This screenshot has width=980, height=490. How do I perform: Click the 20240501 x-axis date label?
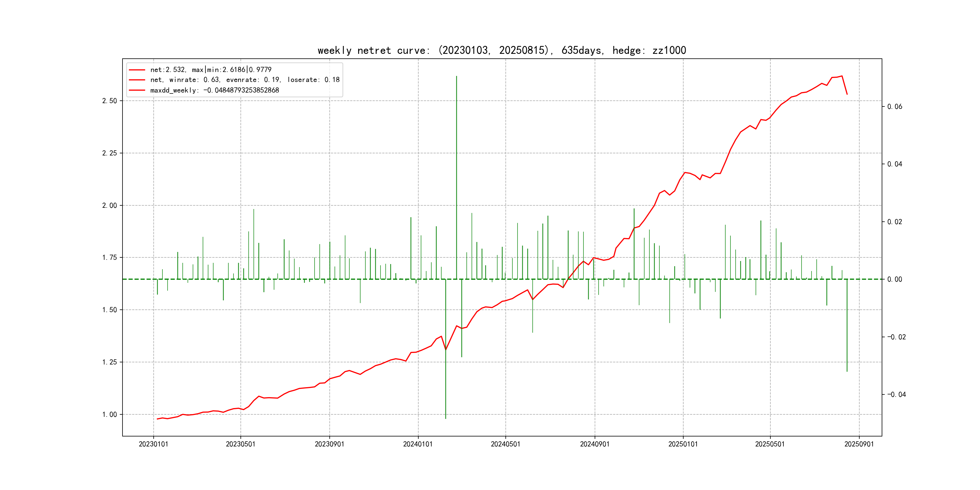505,444
